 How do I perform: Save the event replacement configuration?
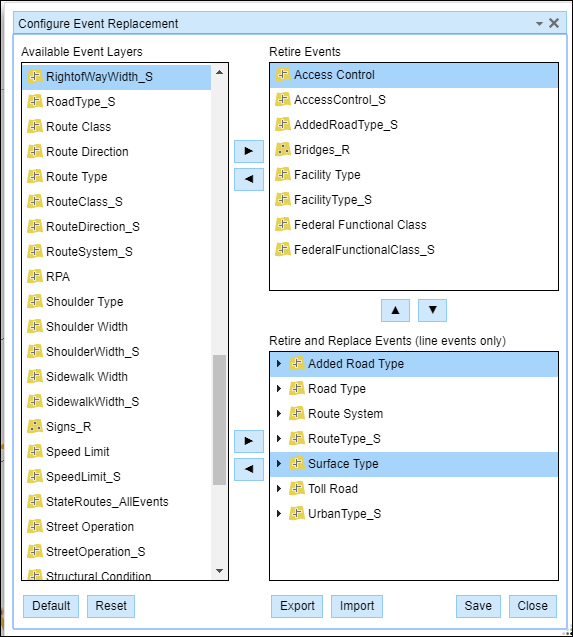[x=478, y=606]
